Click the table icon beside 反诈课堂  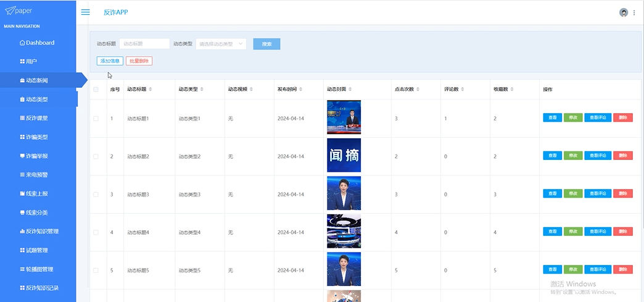coord(22,118)
